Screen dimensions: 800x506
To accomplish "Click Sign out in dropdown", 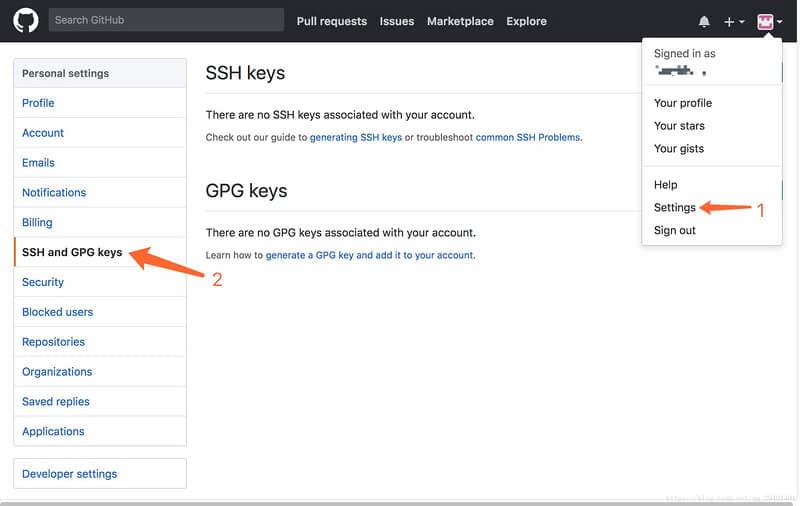I will (x=674, y=231).
